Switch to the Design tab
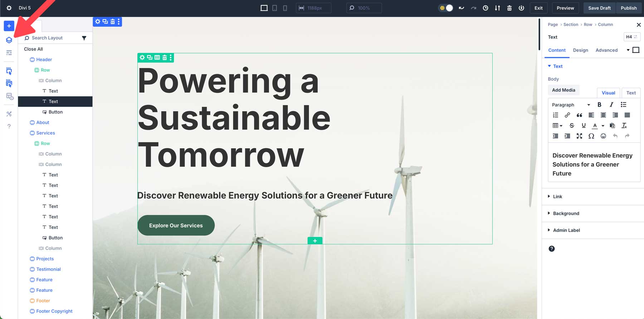Screen dimensions: 644x319 pos(580,50)
